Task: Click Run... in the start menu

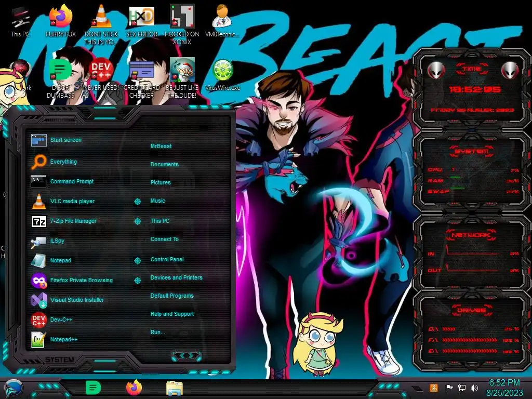Action: [x=157, y=332]
